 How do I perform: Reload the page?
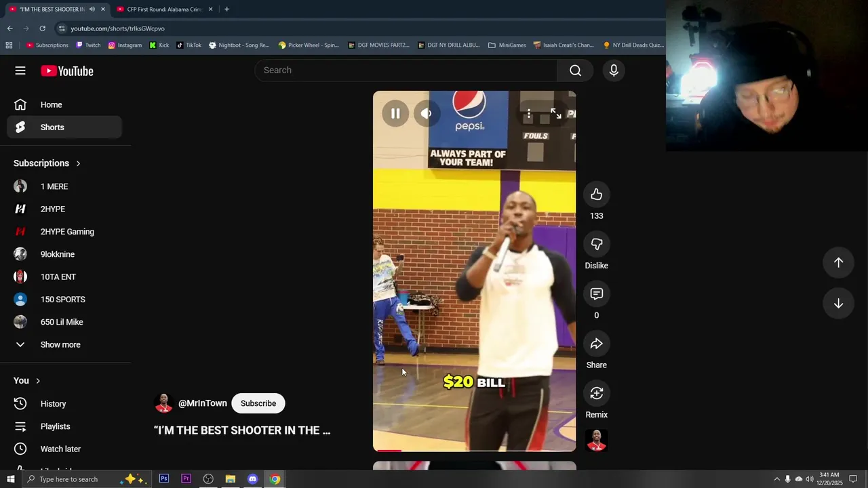[42, 28]
